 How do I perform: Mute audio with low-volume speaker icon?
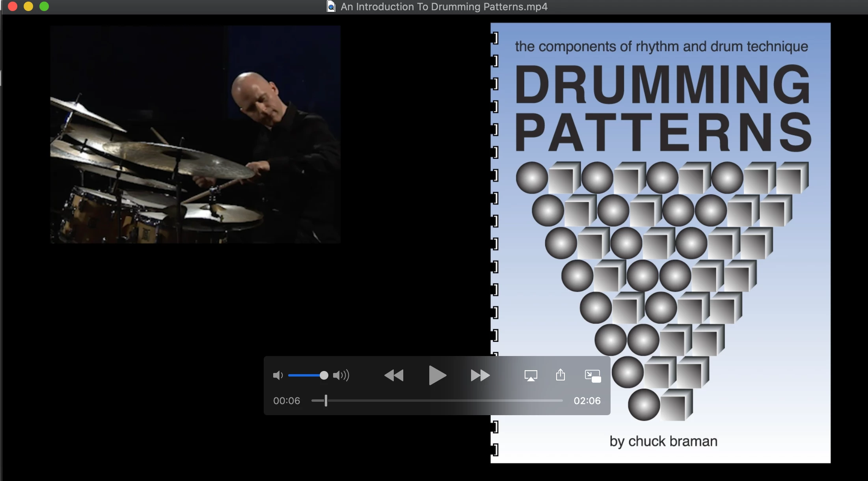tap(278, 375)
